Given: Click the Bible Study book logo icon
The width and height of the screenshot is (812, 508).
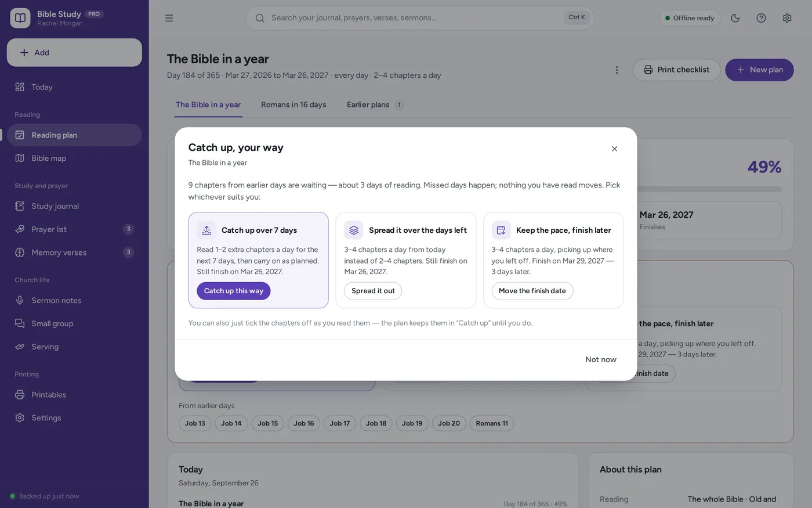Looking at the screenshot, I should tap(20, 18).
